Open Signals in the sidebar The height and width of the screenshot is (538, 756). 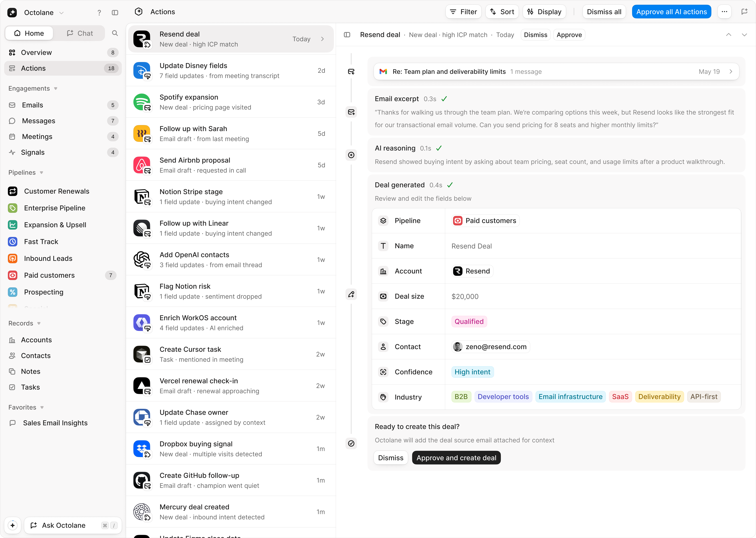(63, 152)
